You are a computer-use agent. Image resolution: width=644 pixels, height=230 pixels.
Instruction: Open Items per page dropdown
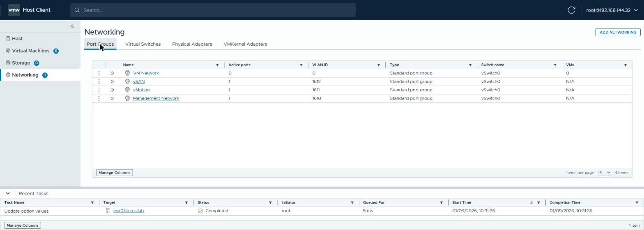click(x=604, y=173)
